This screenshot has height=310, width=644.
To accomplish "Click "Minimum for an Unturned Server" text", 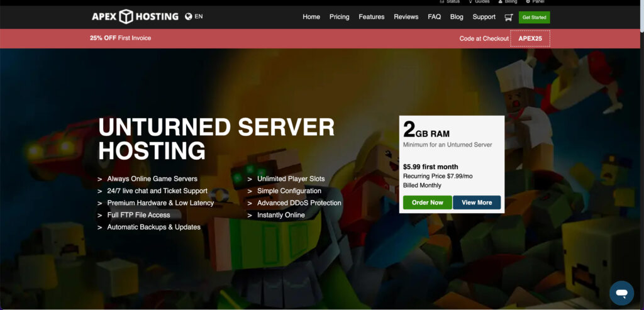I will point(447,145).
